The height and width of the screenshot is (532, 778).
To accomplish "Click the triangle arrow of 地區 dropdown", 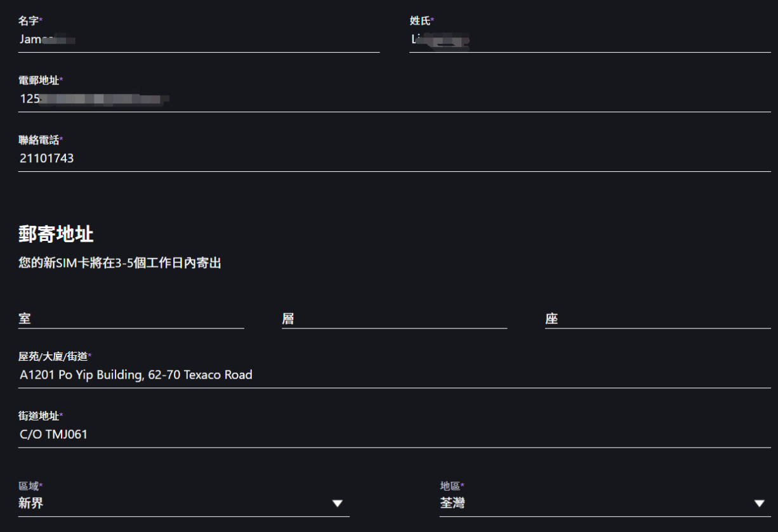I will pyautogui.click(x=759, y=503).
